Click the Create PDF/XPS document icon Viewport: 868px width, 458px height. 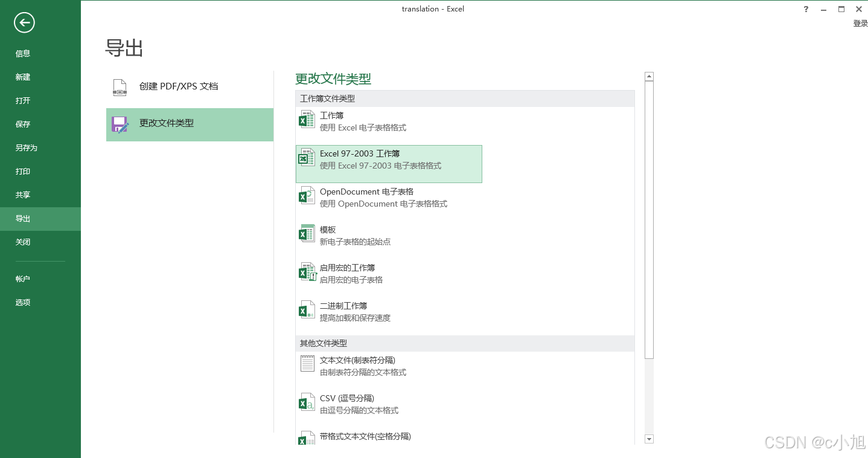click(x=120, y=87)
